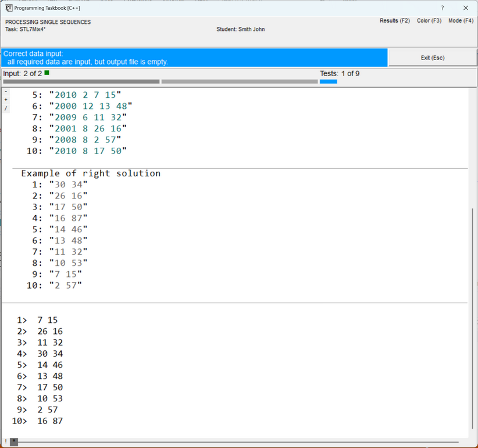Click the blue 'Correct data input' message panel

coord(194,58)
